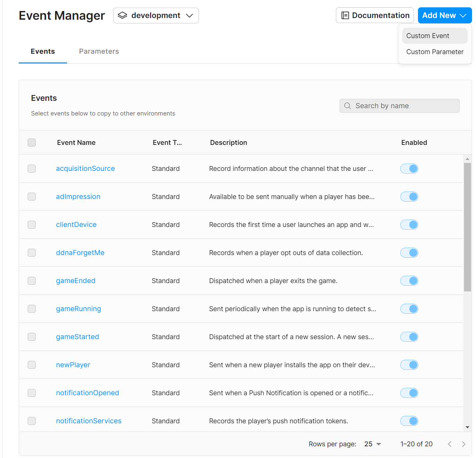The height and width of the screenshot is (458, 476).
Task: Open the gameEnded event link
Action: click(x=76, y=281)
